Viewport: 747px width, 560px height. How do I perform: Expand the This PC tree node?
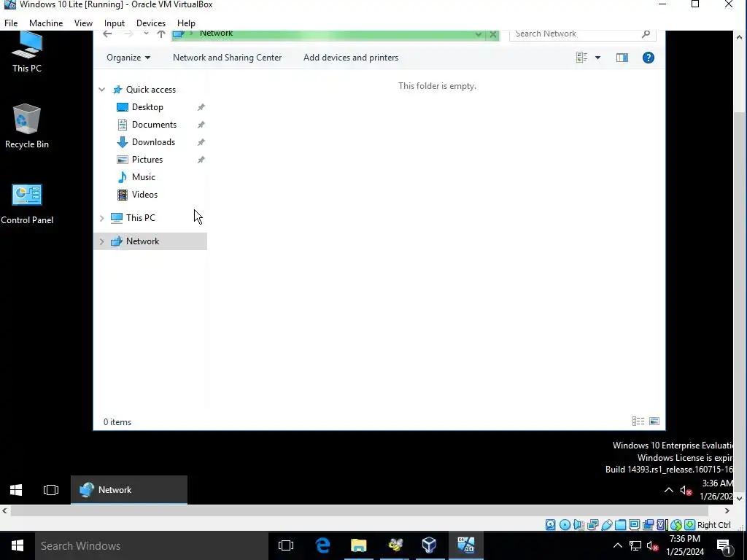[x=101, y=218]
